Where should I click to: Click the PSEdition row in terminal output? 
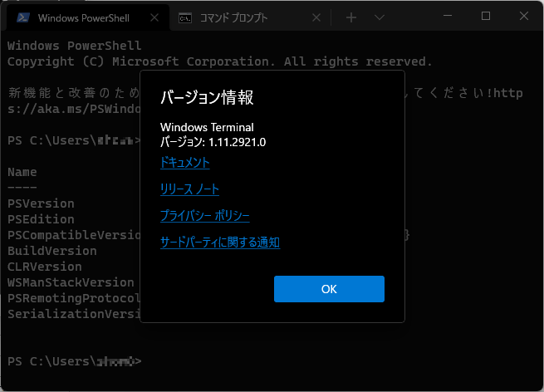point(41,219)
